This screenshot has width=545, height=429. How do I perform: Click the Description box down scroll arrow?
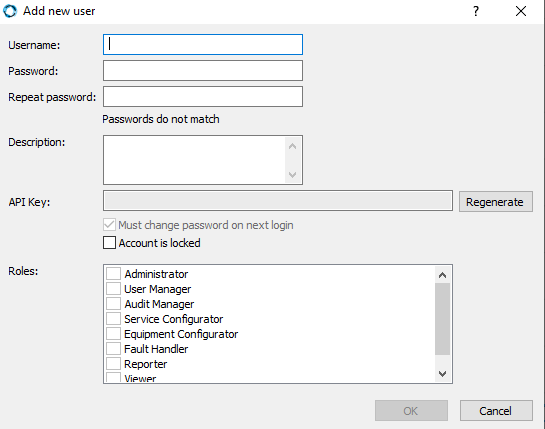[x=292, y=175]
